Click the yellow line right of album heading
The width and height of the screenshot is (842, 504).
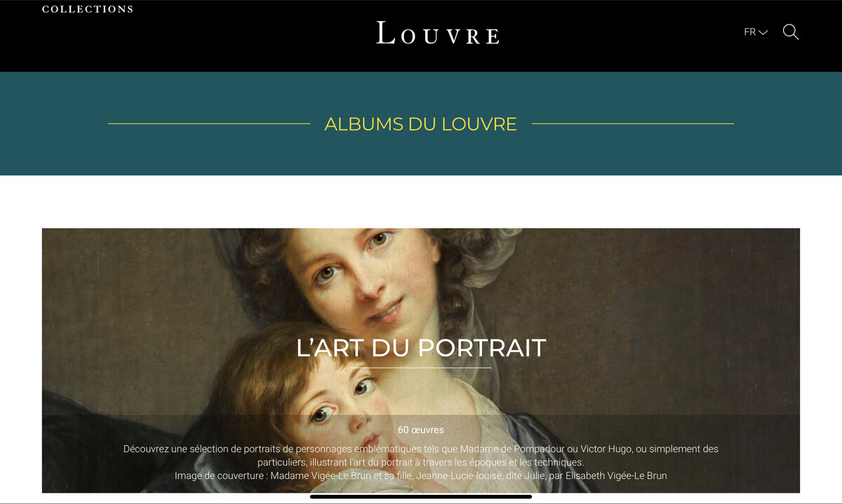tap(633, 124)
